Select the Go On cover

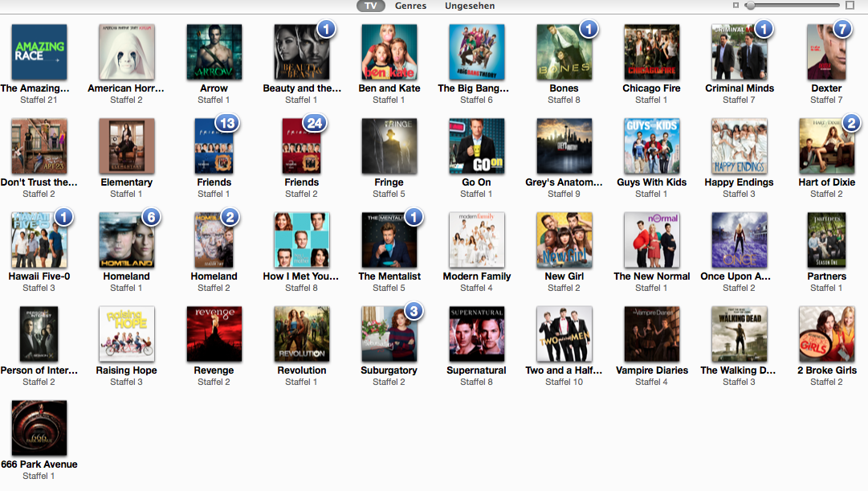point(476,146)
